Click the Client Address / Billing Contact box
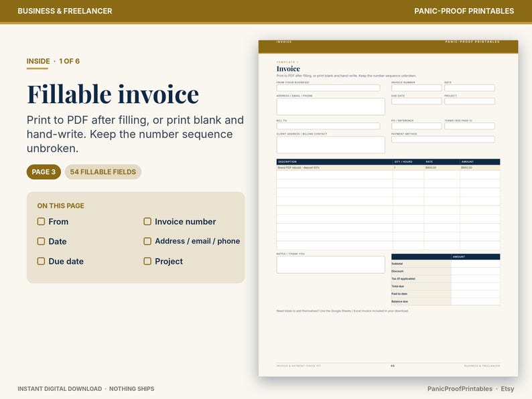Image resolution: width=532 pixels, height=399 pixels. click(x=330, y=145)
